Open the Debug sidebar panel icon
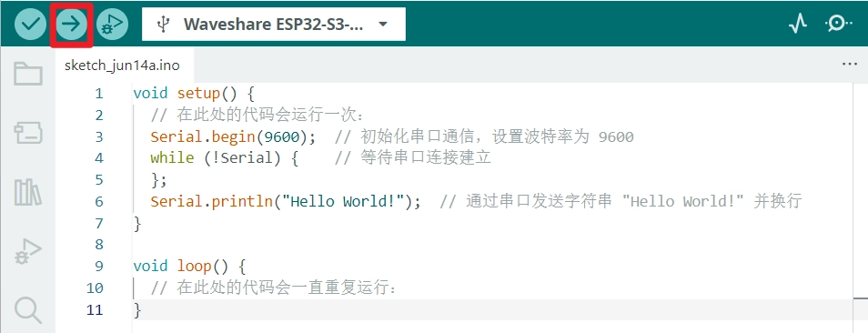This screenshot has height=333, width=868. coord(28,251)
